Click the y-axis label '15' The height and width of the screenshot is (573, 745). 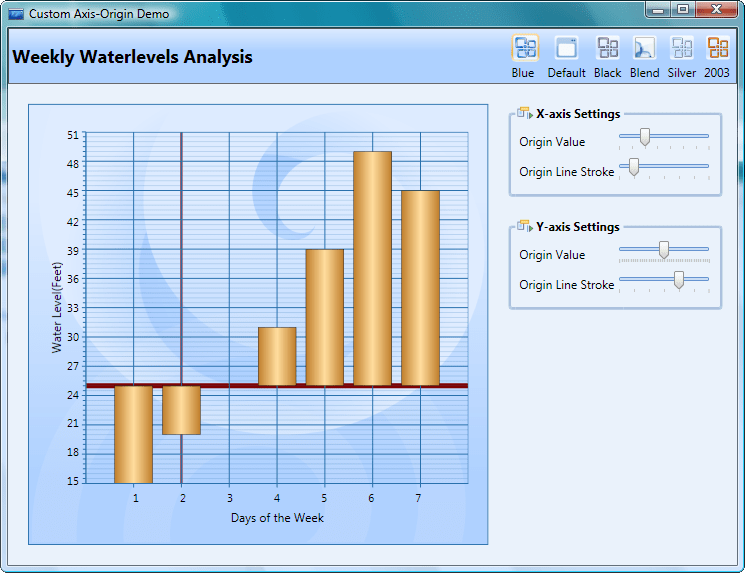pyautogui.click(x=73, y=481)
